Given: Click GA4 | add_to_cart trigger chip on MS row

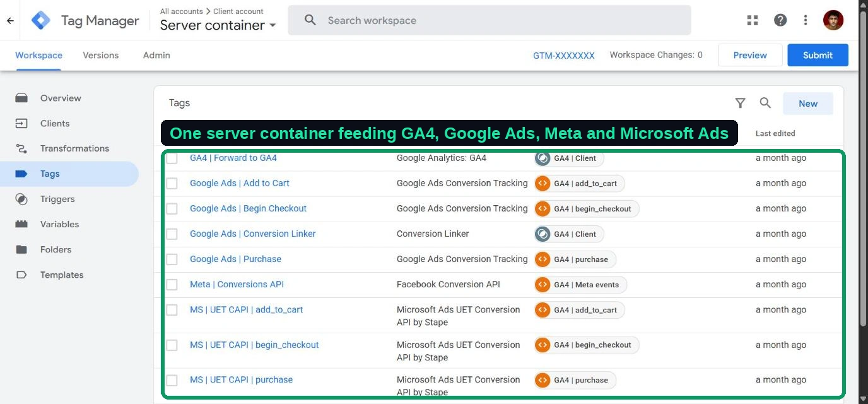Looking at the screenshot, I should (579, 310).
